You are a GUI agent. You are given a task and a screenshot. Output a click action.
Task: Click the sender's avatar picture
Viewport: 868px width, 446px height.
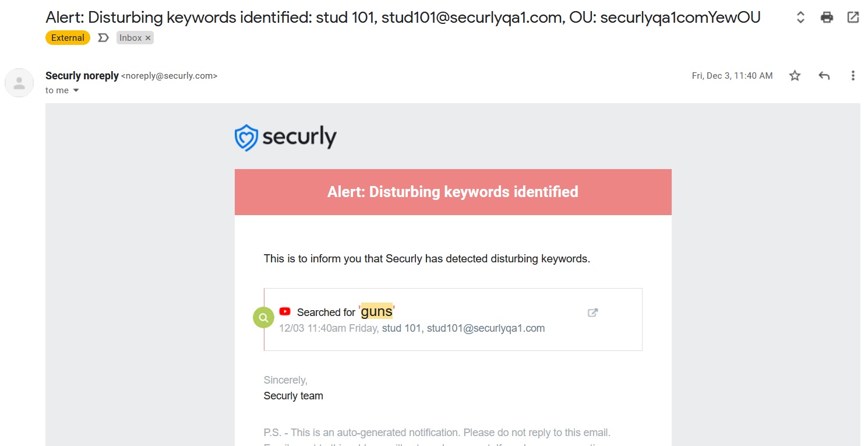click(x=19, y=82)
